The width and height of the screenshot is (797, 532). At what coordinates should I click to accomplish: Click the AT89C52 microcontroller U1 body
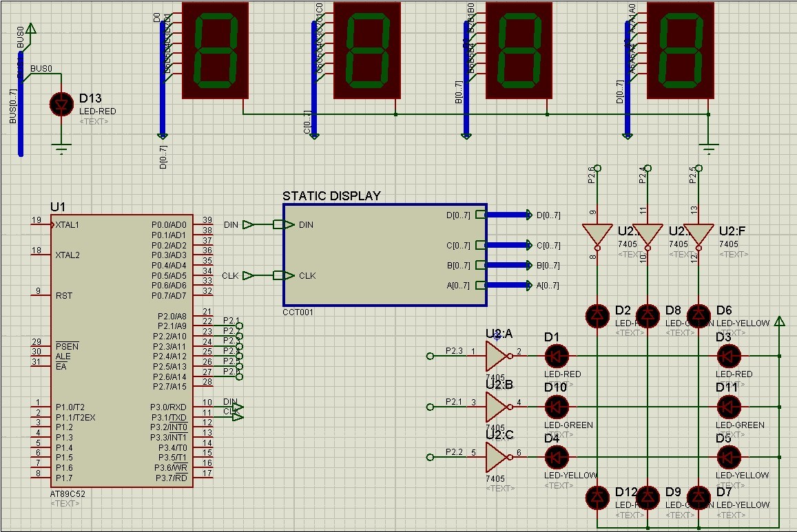tap(121, 351)
